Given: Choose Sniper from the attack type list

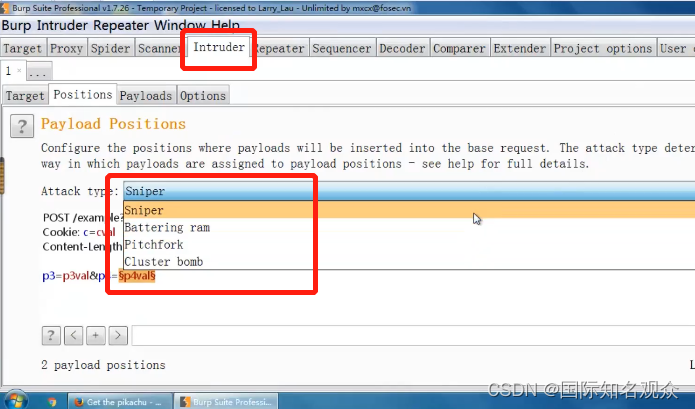Looking at the screenshot, I should (x=408, y=210).
